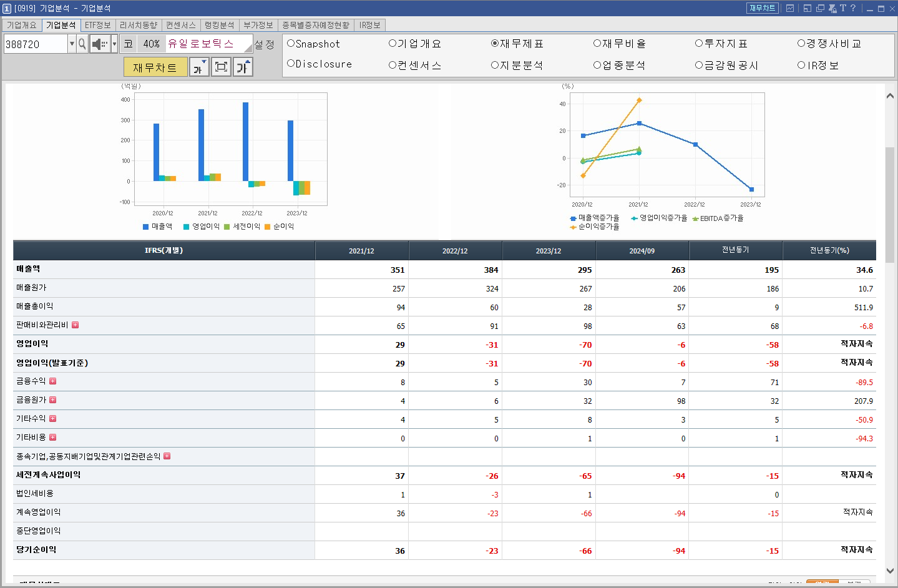Click the yellow 재무차트 button
This screenshot has width=898, height=588.
tap(155, 66)
